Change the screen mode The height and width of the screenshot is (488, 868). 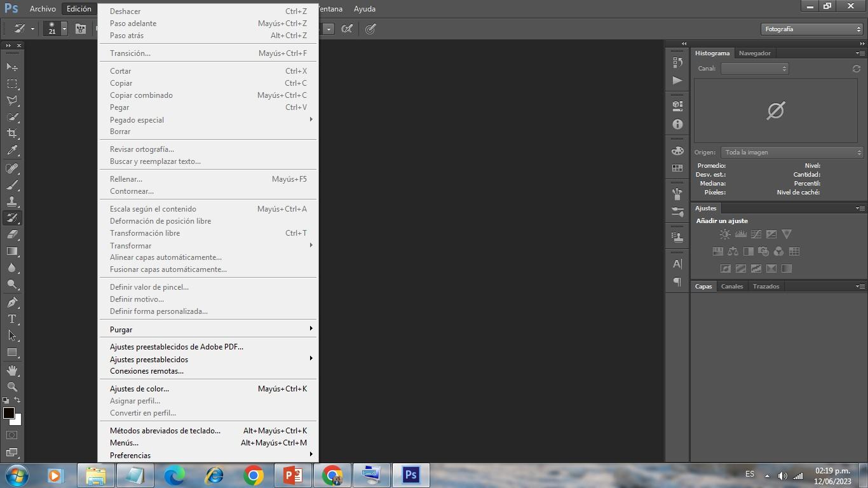click(12, 452)
